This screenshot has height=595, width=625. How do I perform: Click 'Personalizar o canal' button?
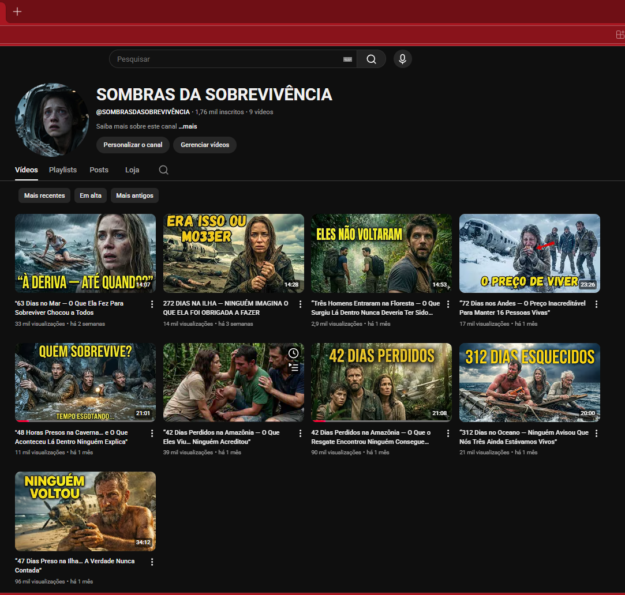pos(132,145)
